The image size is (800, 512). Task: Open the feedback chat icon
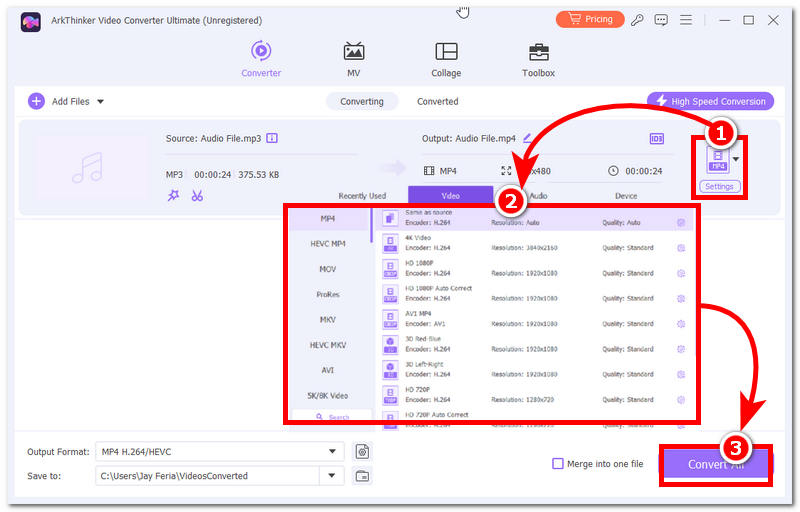click(x=661, y=20)
